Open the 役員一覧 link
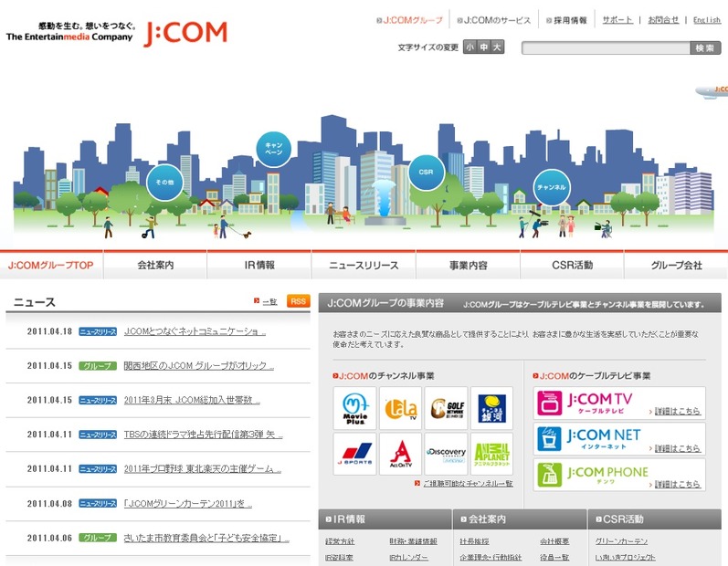Viewport: 728px width, 566px height. (x=554, y=557)
